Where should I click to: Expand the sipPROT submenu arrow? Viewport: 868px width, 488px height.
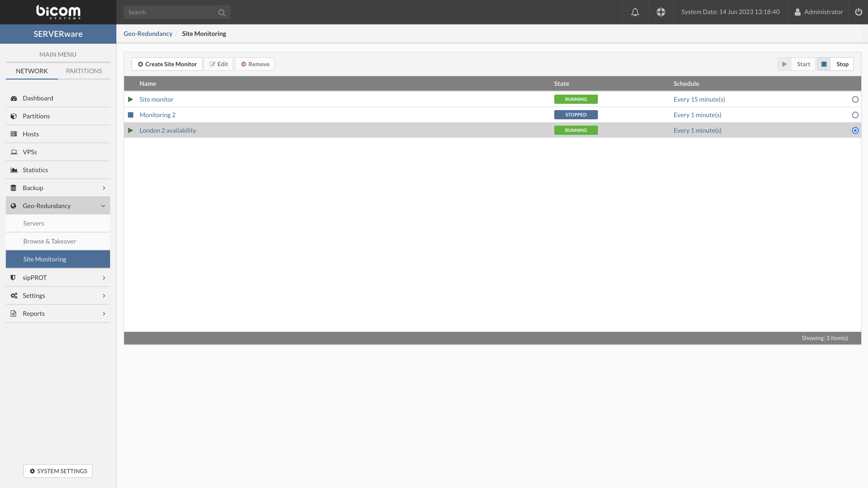coord(104,278)
